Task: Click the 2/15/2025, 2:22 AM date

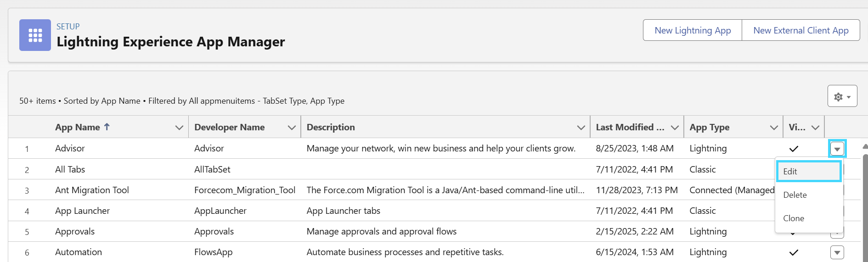Action: [x=635, y=231]
